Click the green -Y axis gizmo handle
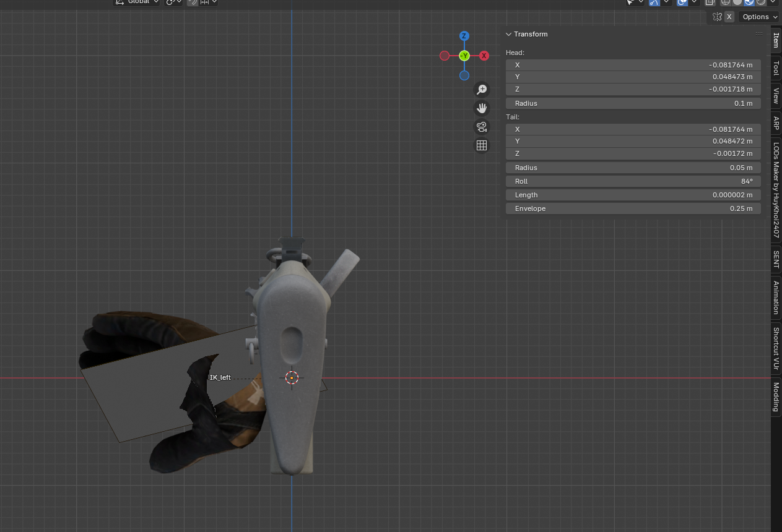The width and height of the screenshot is (782, 532). click(464, 56)
